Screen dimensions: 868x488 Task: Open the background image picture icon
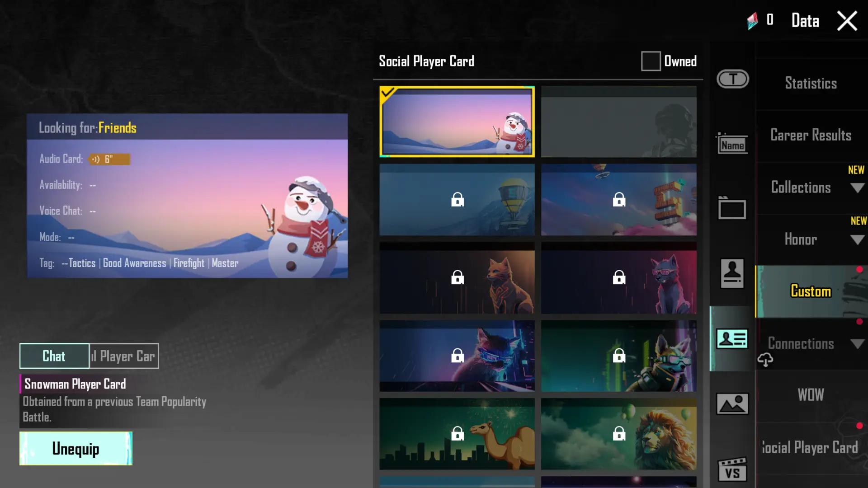point(732,404)
